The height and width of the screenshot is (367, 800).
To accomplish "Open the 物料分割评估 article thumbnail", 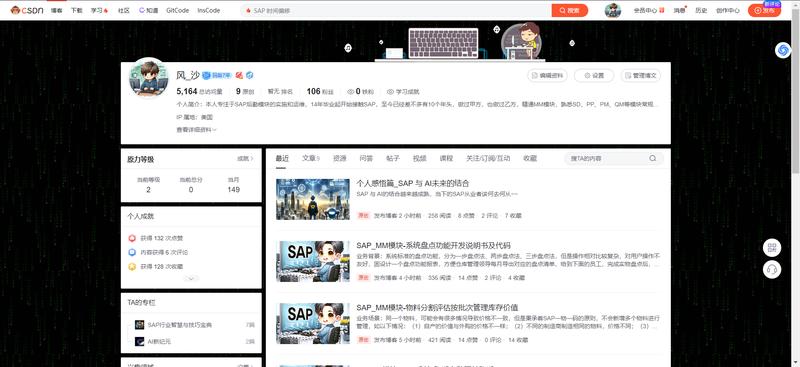I will pos(313,324).
